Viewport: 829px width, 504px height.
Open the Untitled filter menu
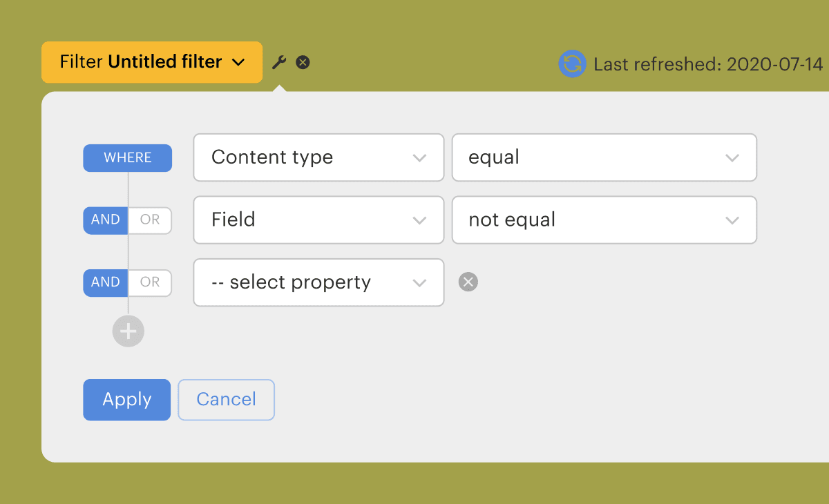click(x=151, y=62)
